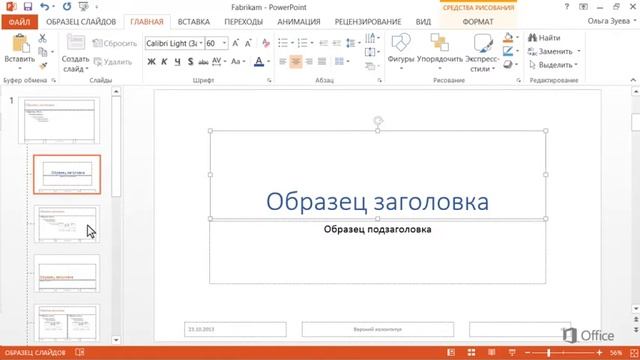Image resolution: width=640 pixels, height=360 pixels.
Task: Click shape fill paint bucket
Action: click(508, 38)
